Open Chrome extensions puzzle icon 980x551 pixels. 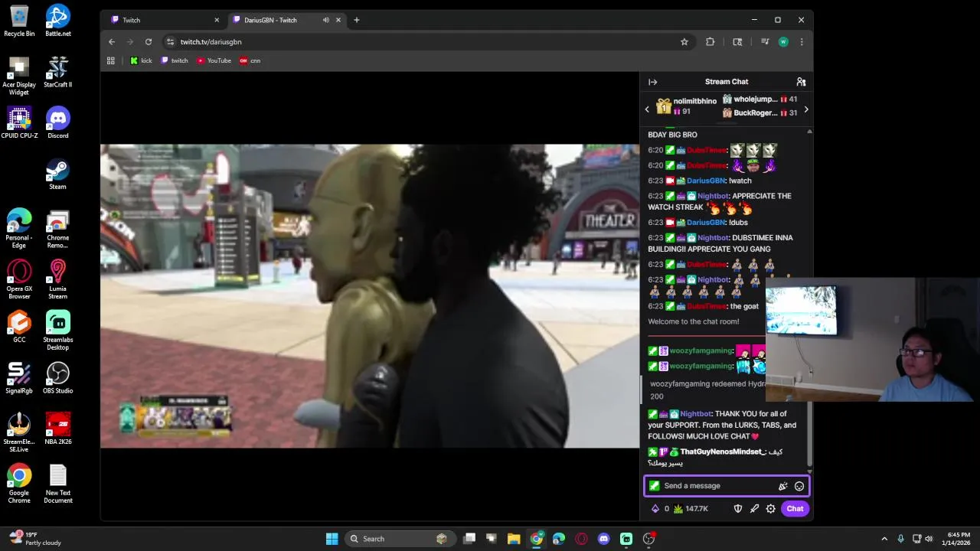point(710,42)
